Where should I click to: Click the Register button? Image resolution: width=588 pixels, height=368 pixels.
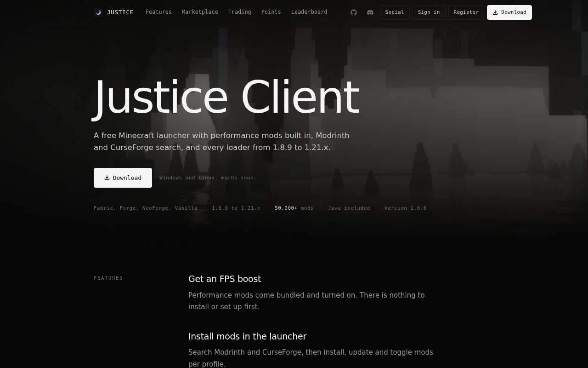point(466,12)
